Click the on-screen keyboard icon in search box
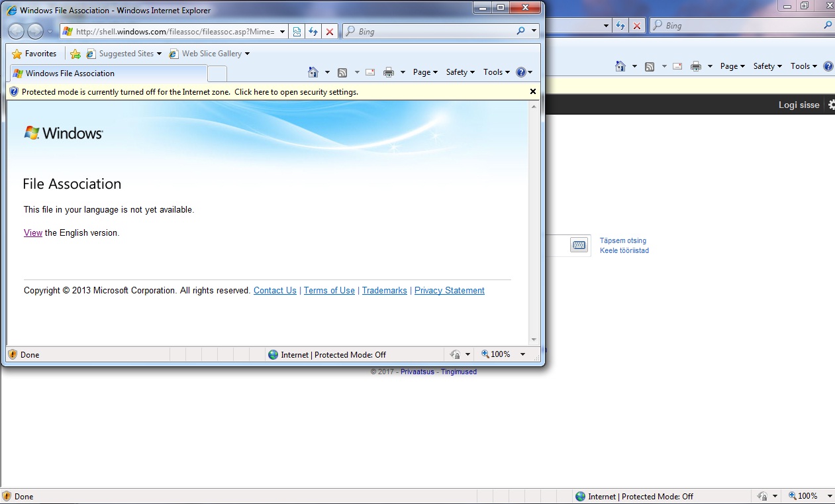The image size is (835, 504). [x=579, y=245]
